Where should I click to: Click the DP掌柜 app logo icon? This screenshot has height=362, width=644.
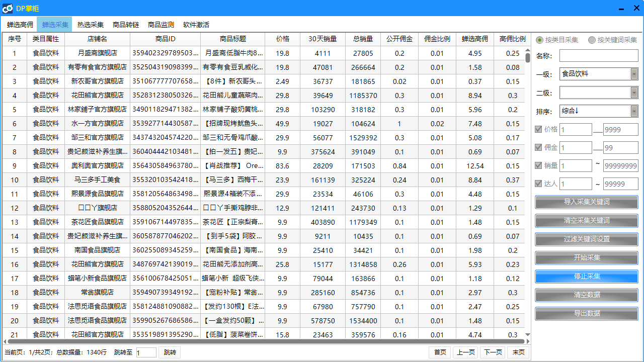click(8, 9)
